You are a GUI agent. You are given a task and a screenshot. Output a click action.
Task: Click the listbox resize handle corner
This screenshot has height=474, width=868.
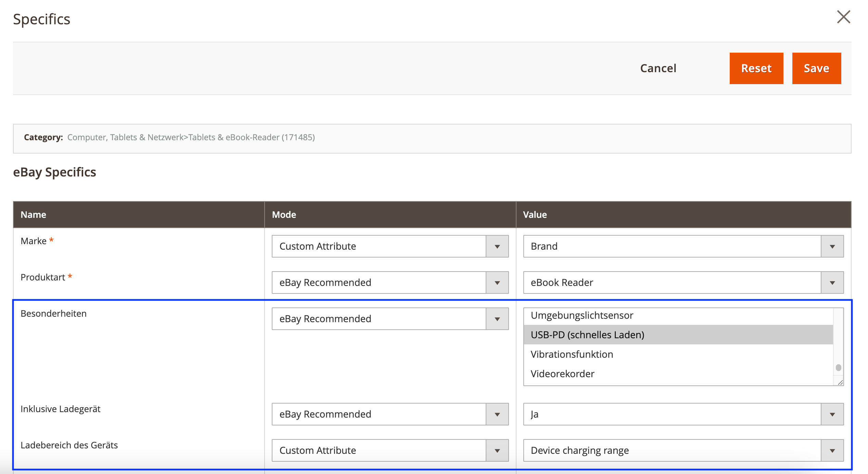[x=840, y=383]
